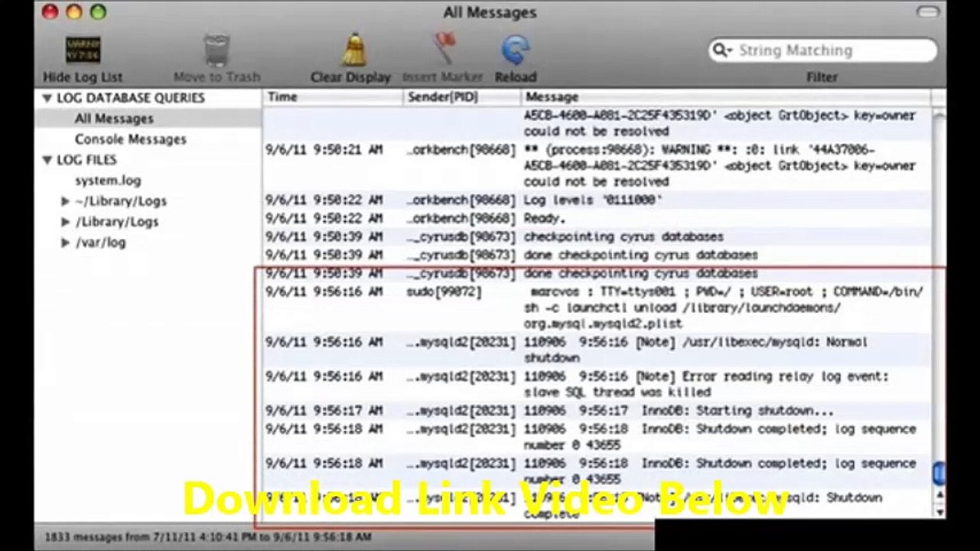Expand the /var/log folder
The image size is (980, 551).
(x=66, y=243)
